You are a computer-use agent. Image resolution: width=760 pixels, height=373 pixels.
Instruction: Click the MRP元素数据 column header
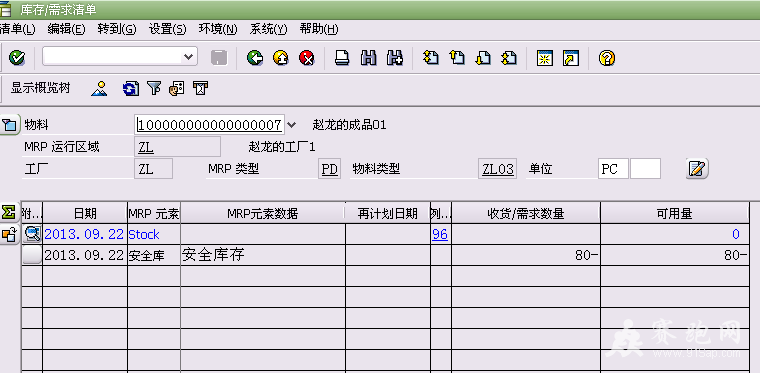263,213
